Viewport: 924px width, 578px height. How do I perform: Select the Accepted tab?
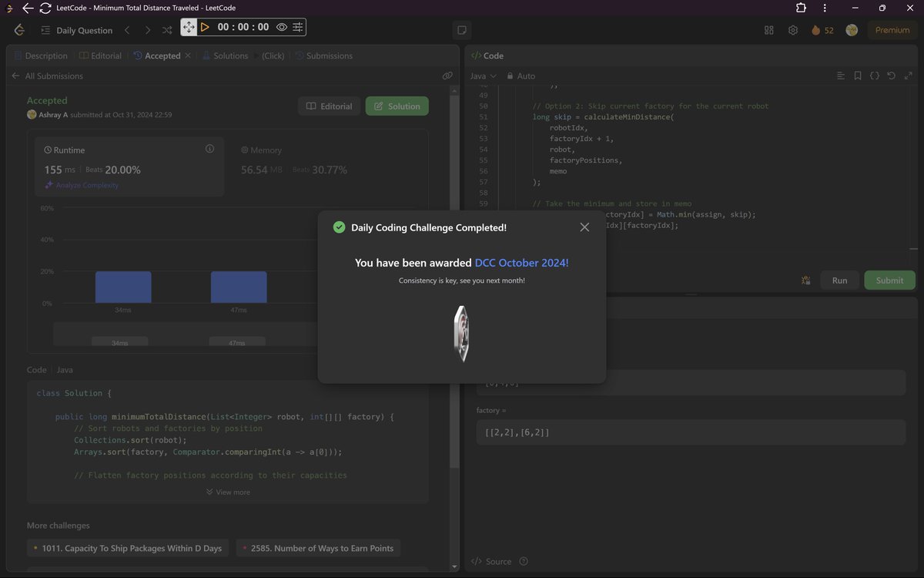point(156,55)
